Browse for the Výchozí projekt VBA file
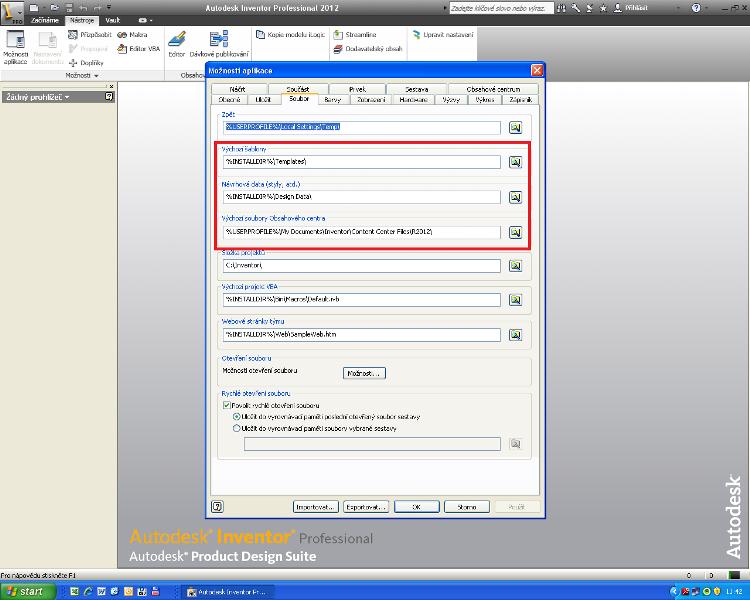This screenshot has width=750, height=600. pyautogui.click(x=515, y=300)
